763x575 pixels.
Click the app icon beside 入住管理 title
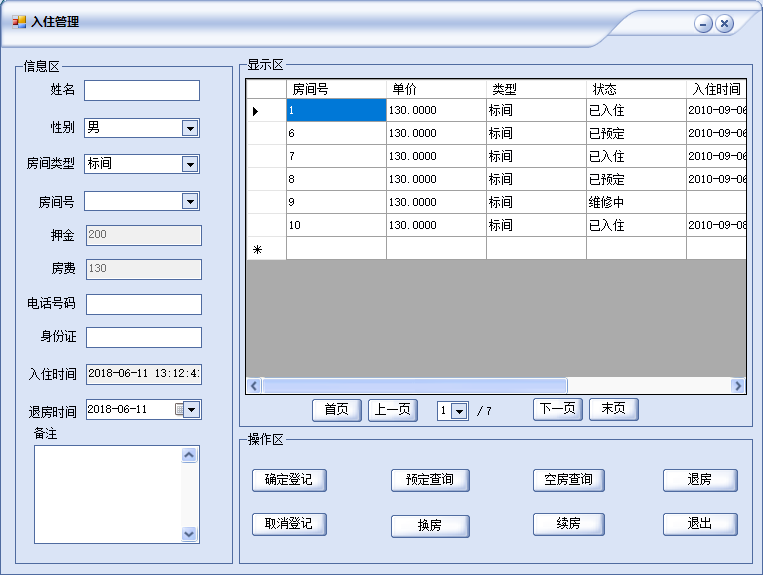(x=18, y=22)
